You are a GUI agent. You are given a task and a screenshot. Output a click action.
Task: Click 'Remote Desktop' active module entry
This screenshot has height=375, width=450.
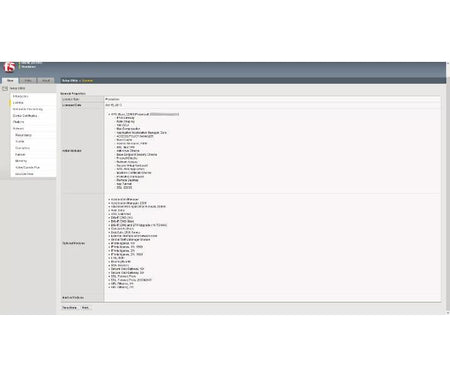click(x=127, y=180)
